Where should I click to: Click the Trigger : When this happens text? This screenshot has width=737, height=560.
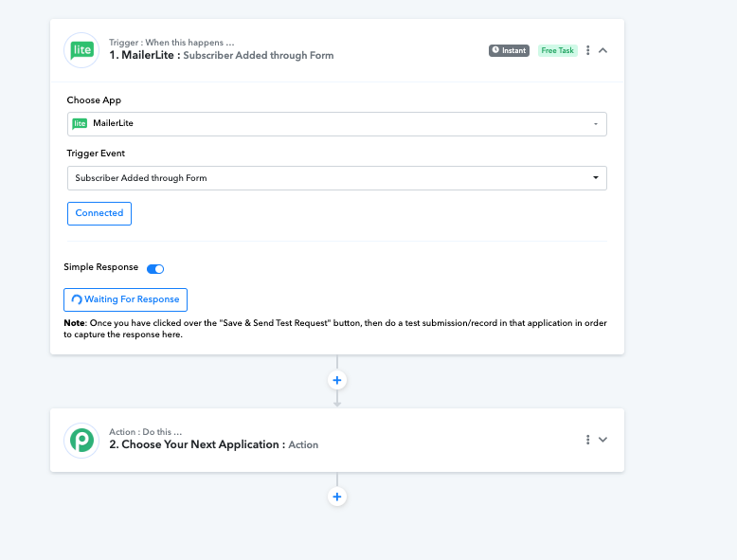(x=171, y=43)
